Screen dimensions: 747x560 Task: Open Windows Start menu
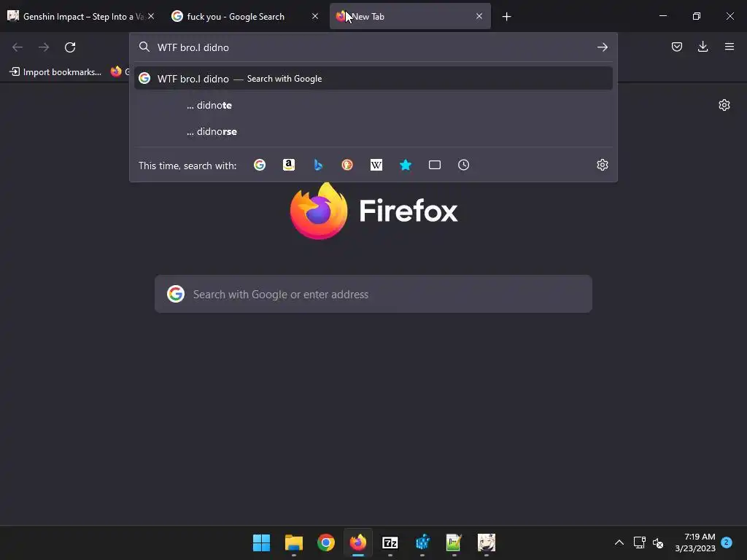pyautogui.click(x=262, y=542)
